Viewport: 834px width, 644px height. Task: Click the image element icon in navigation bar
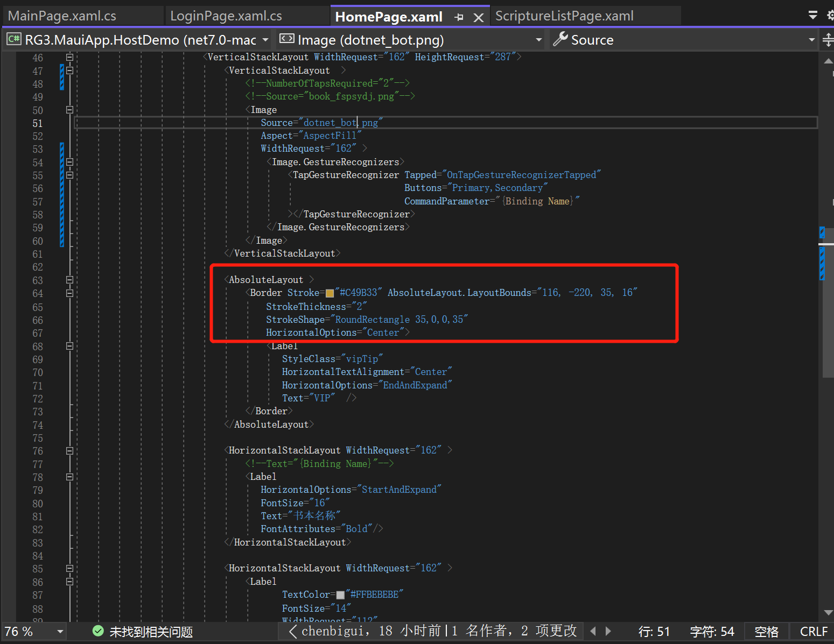287,39
